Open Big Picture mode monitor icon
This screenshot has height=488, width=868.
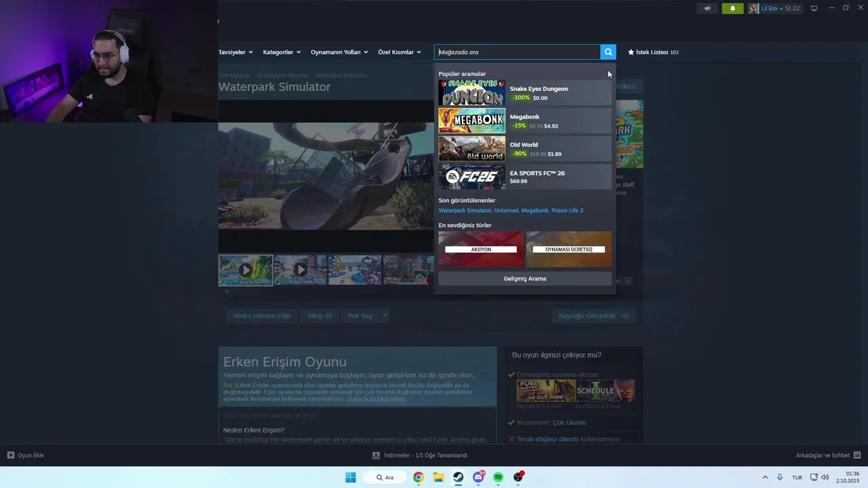coord(814,8)
